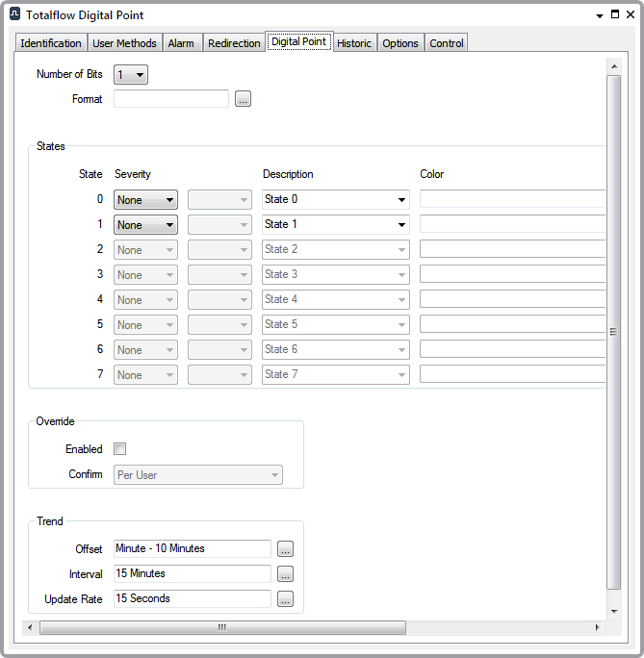The width and height of the screenshot is (644, 658).
Task: Click the vertical scrollbar down arrow
Action: (x=613, y=611)
